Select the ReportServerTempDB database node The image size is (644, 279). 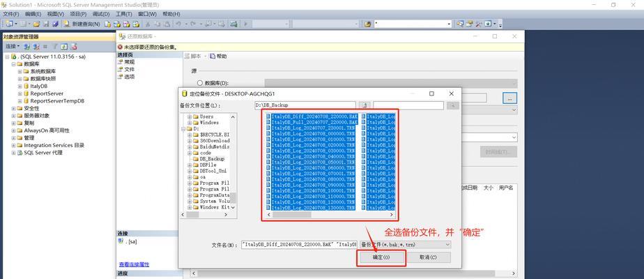coord(57,101)
